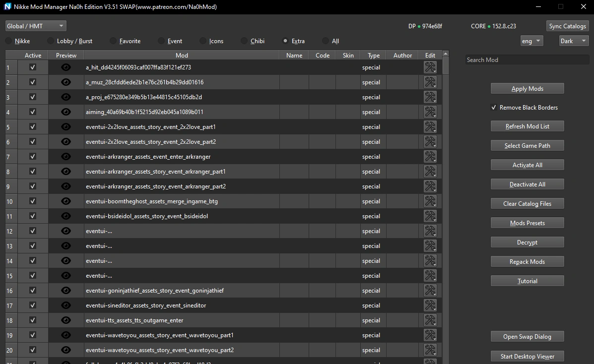Image resolution: width=594 pixels, height=364 pixels.
Task: Click the Clear Catalog Files button
Action: 528,204
